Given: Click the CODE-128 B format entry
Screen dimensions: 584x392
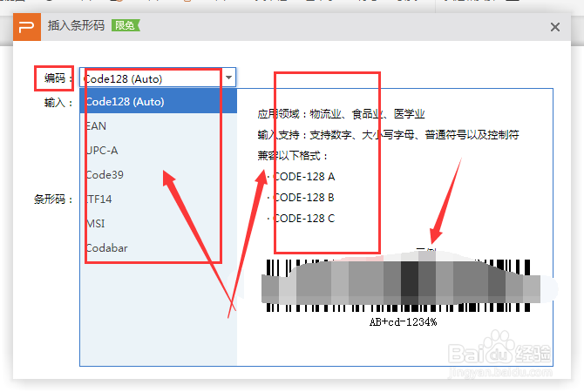Looking at the screenshot, I should pyautogui.click(x=303, y=197).
